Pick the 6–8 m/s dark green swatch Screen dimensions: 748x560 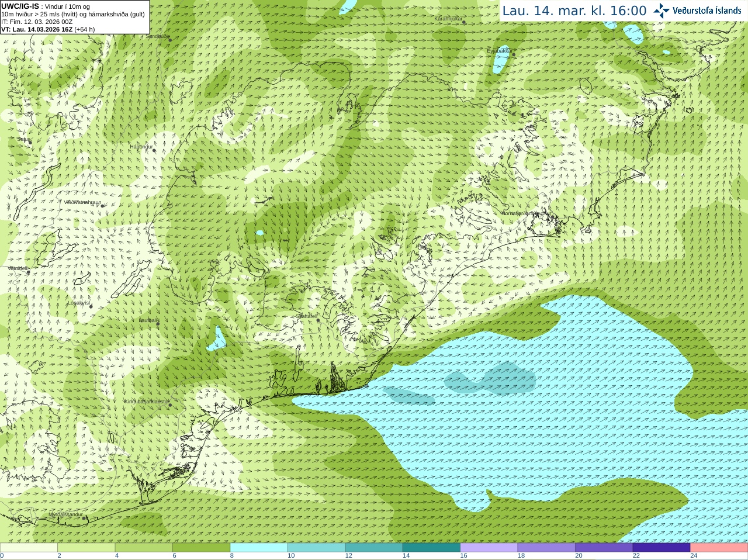202,548
